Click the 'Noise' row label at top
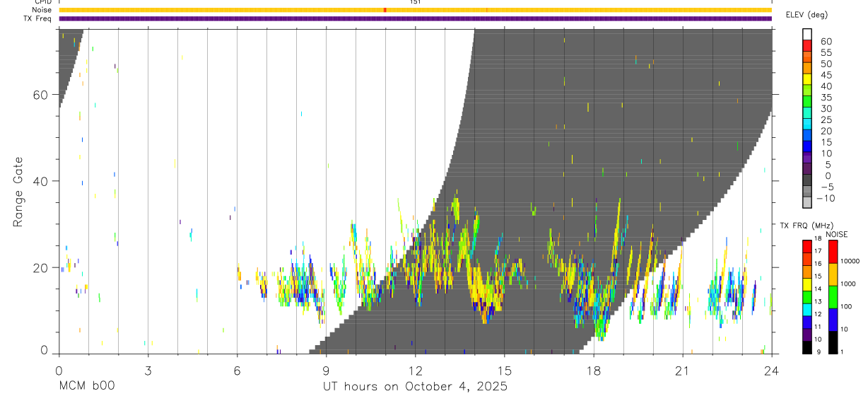 click(41, 10)
